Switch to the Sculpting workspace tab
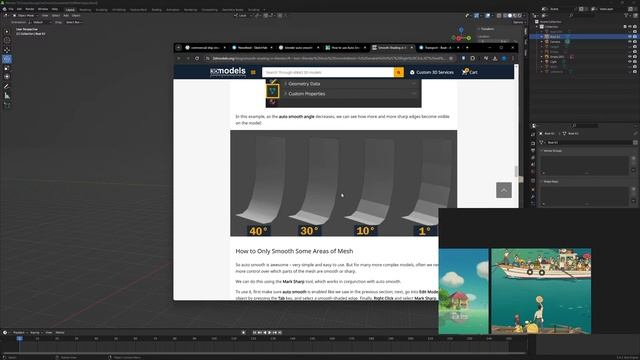Image resolution: width=640 pixels, height=360 pixels. tap(102, 9)
